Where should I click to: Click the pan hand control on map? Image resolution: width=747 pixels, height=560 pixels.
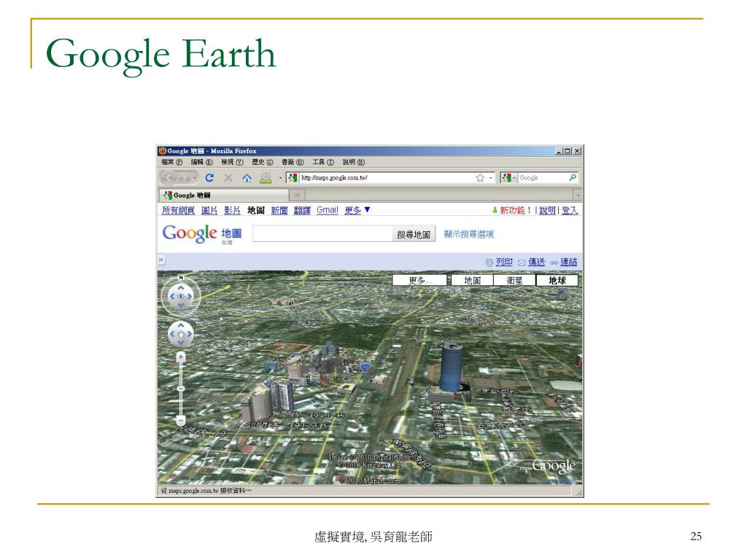pyautogui.click(x=181, y=334)
